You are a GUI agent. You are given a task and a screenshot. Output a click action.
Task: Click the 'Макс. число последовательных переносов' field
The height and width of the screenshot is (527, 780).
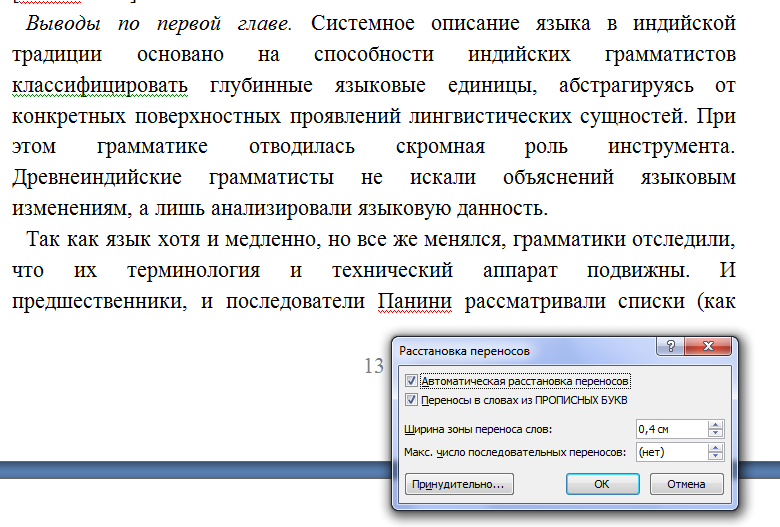(672, 452)
